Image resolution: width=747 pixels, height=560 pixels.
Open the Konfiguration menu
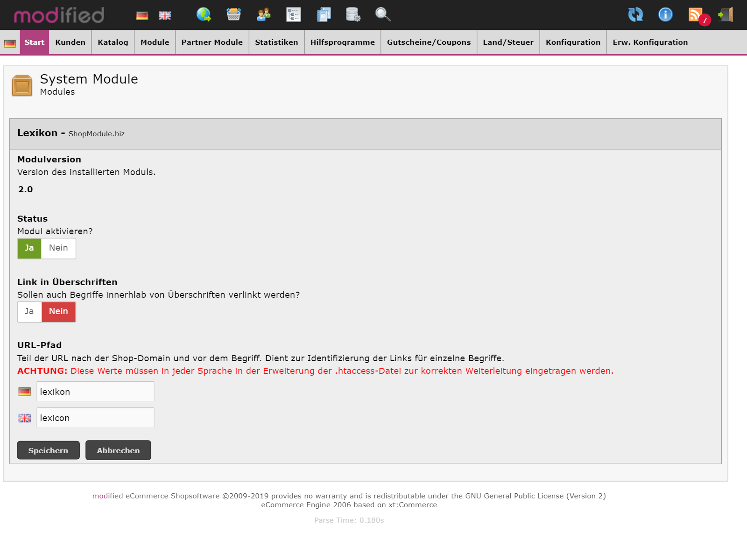coord(573,42)
